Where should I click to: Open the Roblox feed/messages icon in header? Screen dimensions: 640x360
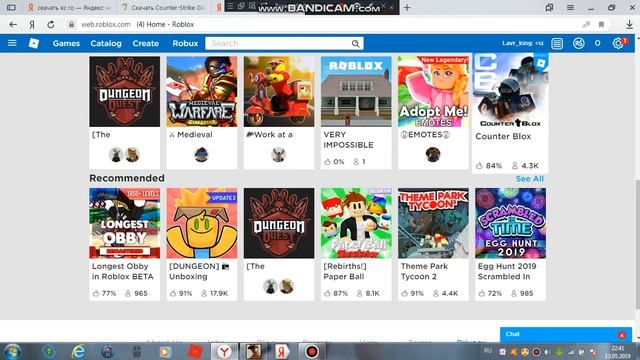click(557, 43)
